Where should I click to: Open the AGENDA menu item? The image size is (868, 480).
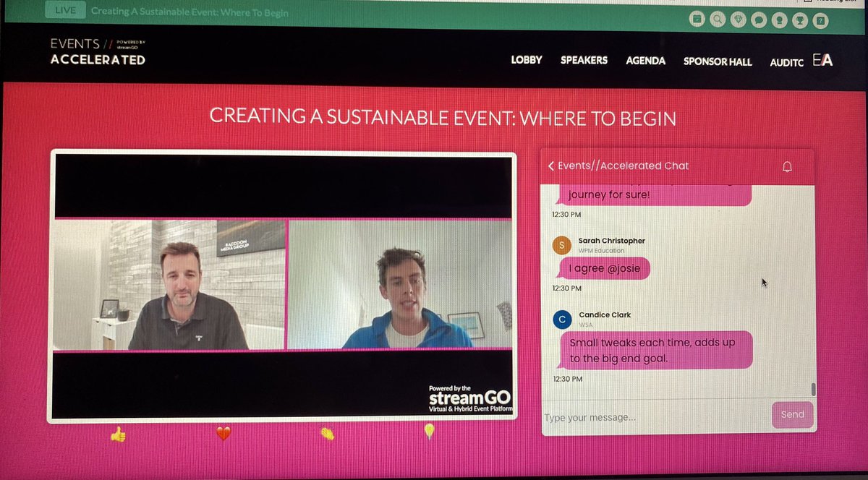click(x=645, y=61)
